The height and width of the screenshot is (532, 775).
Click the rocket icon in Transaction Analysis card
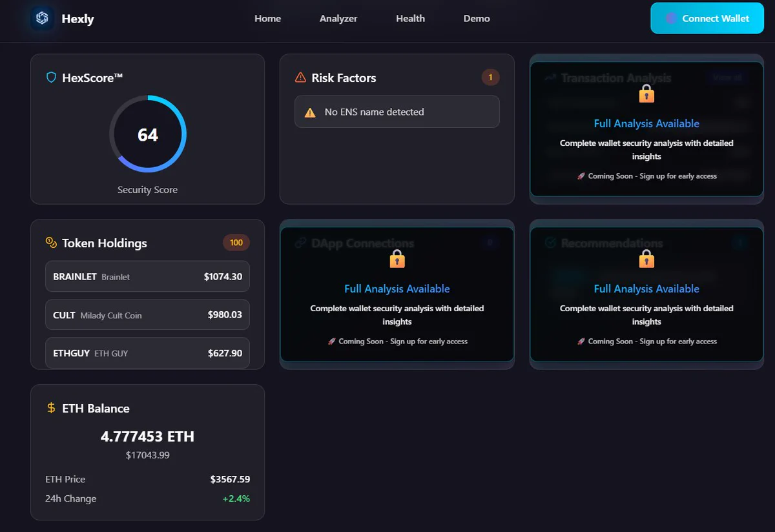point(581,176)
